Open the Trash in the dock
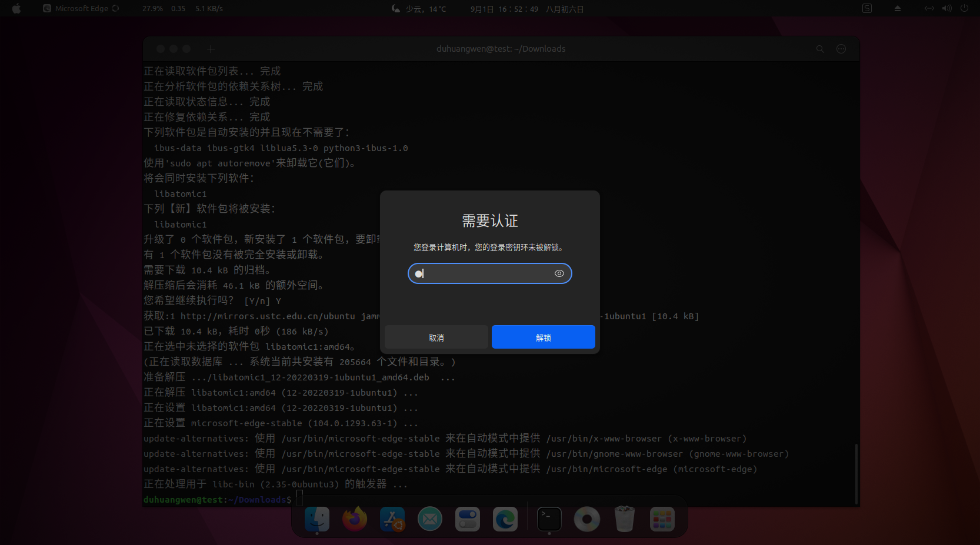This screenshot has width=980, height=545. point(625,519)
